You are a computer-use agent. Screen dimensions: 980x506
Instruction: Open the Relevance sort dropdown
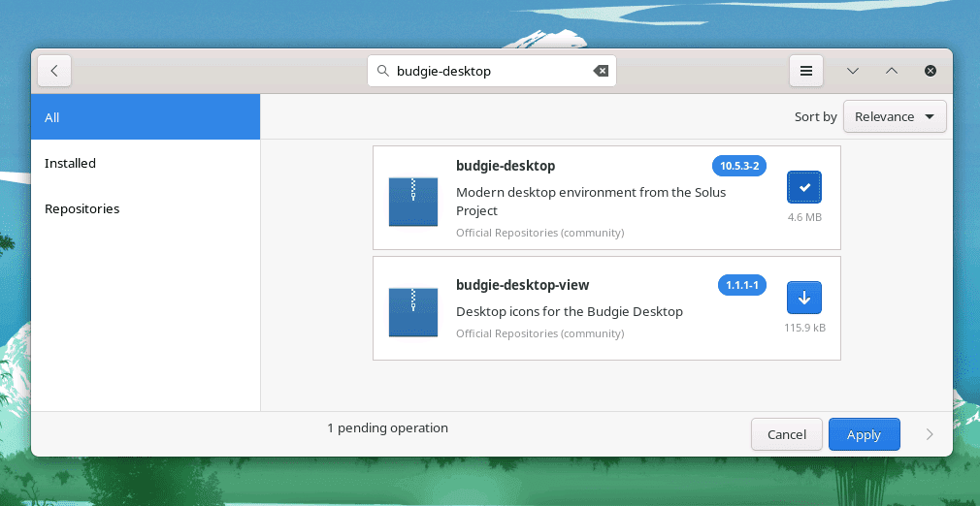click(895, 117)
